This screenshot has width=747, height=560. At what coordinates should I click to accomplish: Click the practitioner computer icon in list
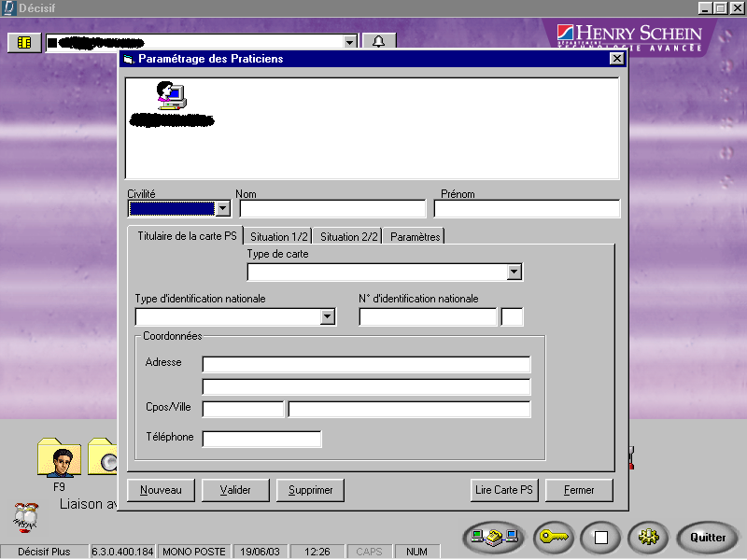coord(171,96)
